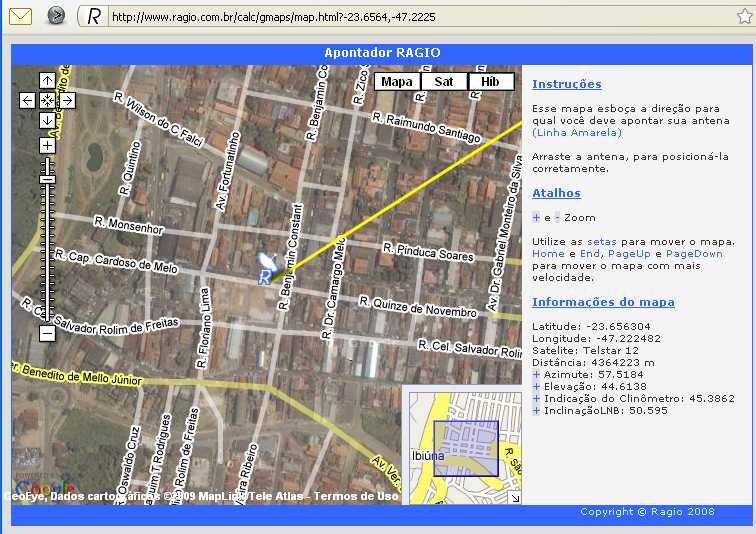Click the plus Zoom shortcut link

pyautogui.click(x=536, y=217)
